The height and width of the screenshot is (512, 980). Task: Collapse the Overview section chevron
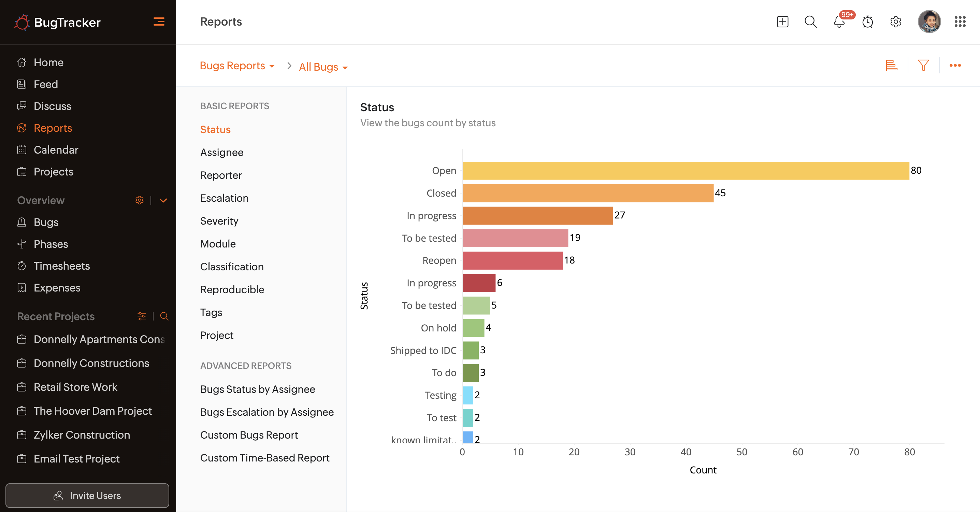pyautogui.click(x=163, y=200)
